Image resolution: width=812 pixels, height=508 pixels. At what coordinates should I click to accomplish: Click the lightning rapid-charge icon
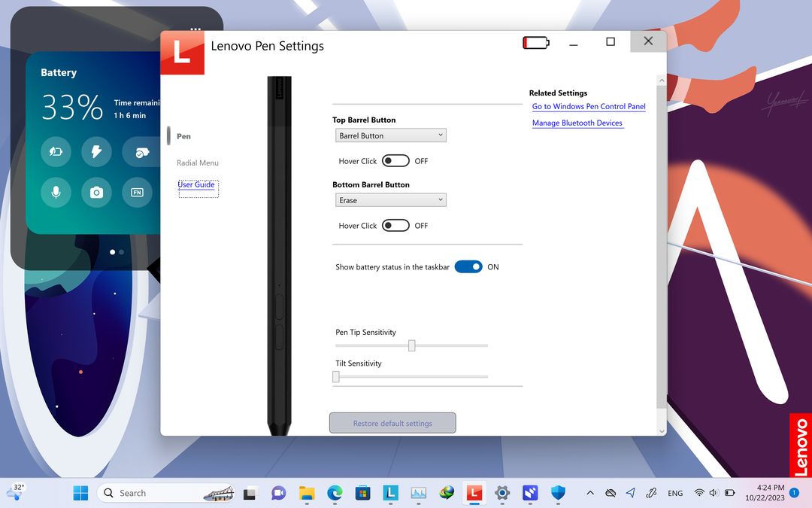pos(96,151)
